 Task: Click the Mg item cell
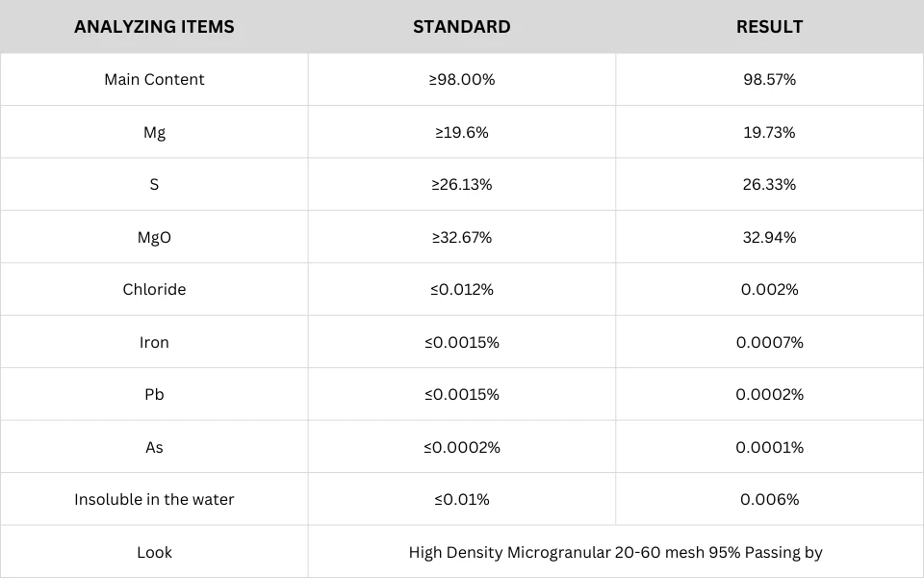click(154, 132)
